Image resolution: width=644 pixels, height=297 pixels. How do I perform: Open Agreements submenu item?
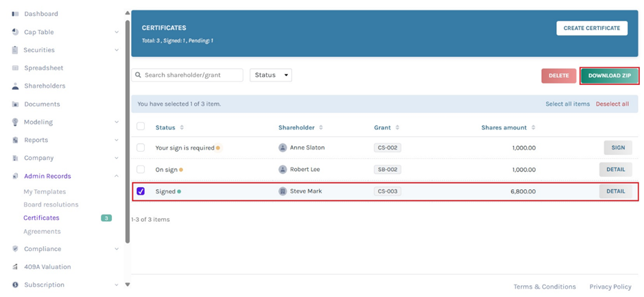point(42,232)
